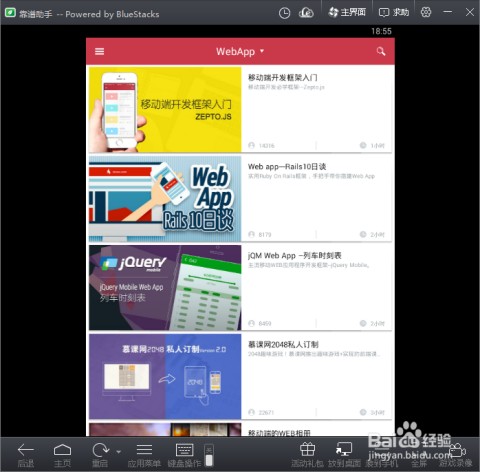Click the cloud sync icon in title bar
Viewport: 480px width, 472px height.
[x=306, y=13]
